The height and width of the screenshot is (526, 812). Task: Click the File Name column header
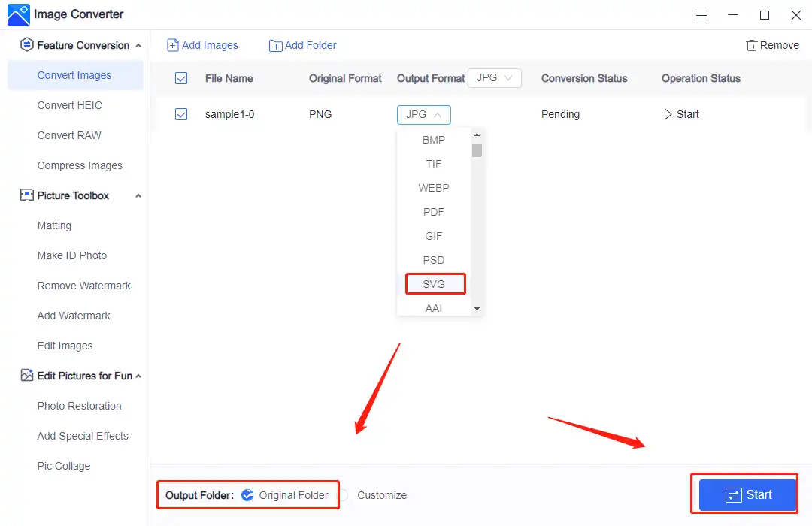pyautogui.click(x=229, y=79)
